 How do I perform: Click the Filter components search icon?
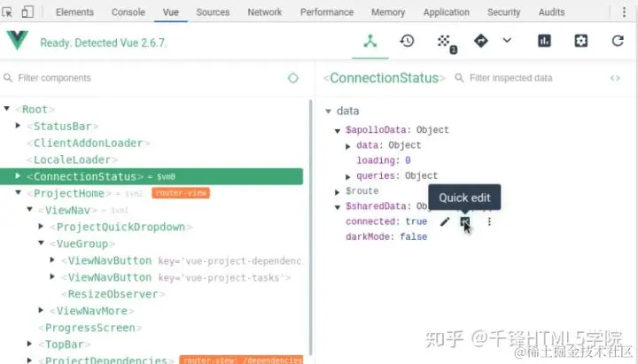[8, 78]
